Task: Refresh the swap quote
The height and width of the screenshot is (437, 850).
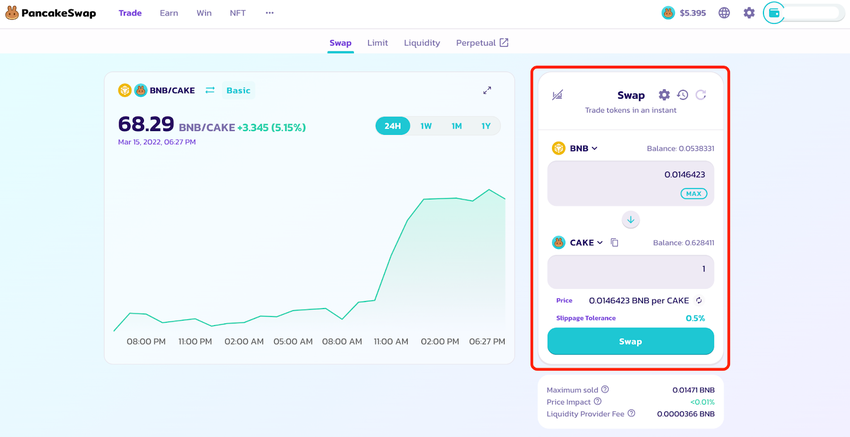Action: tap(701, 95)
